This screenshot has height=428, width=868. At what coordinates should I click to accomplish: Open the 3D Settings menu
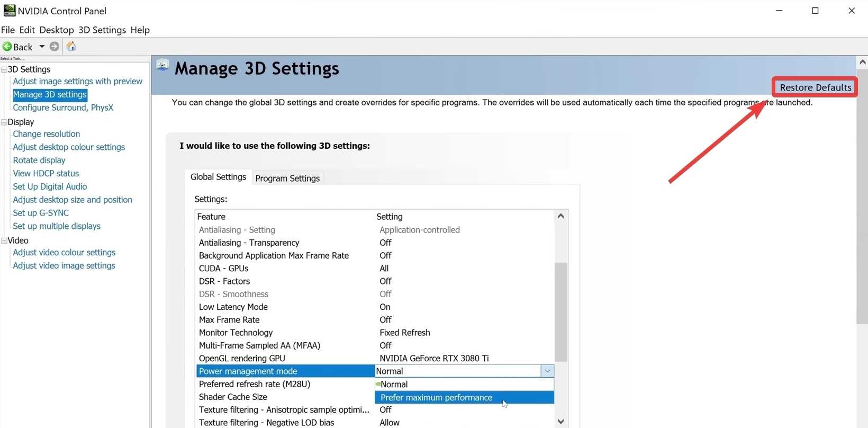(x=102, y=30)
